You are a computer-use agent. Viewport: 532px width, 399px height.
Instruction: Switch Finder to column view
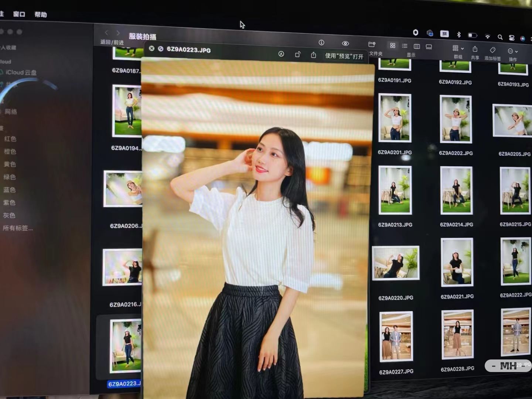[x=417, y=46]
